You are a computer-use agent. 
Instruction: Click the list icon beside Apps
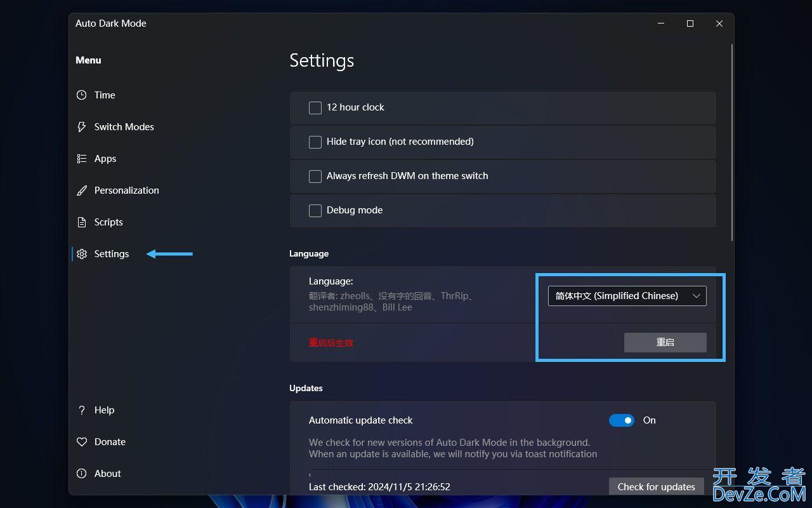[x=82, y=159]
